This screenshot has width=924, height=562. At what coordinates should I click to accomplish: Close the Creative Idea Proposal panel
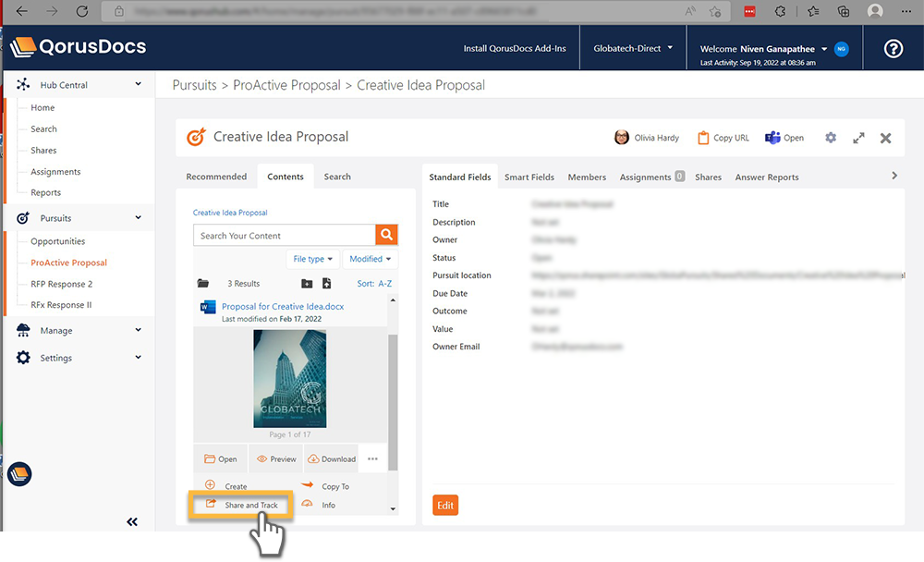885,138
